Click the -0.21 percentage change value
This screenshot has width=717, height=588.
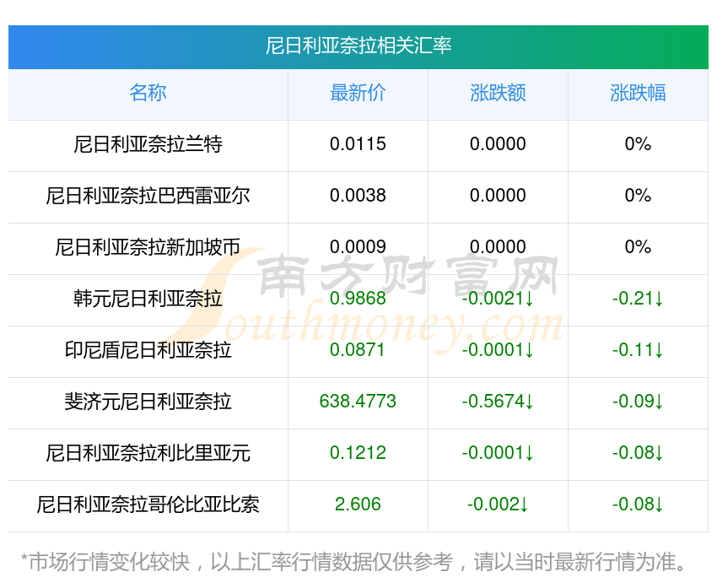[638, 299]
